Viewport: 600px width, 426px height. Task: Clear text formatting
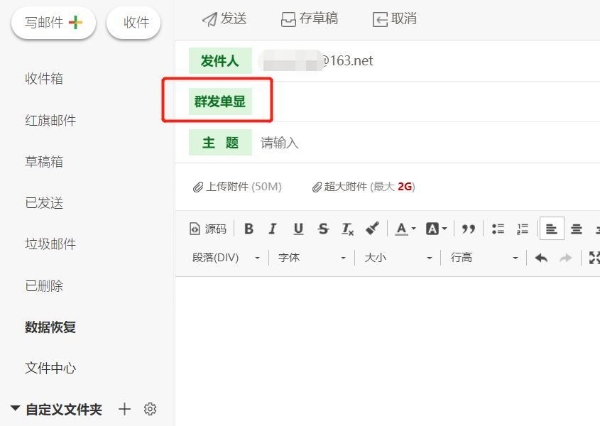(347, 229)
